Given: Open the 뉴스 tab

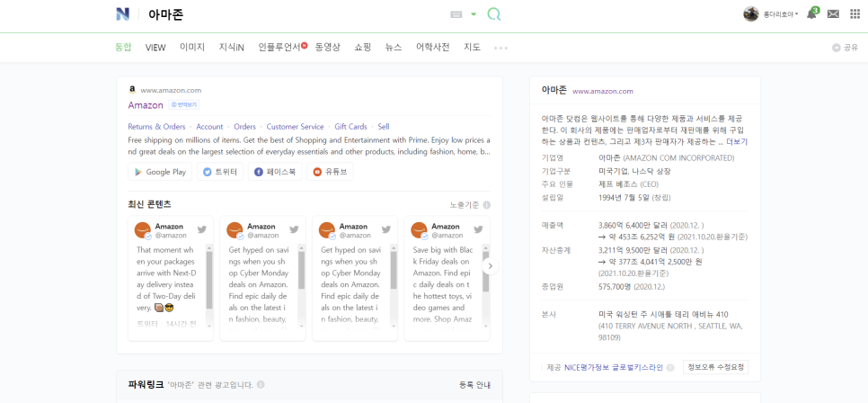Looking at the screenshot, I should pyautogui.click(x=394, y=48).
